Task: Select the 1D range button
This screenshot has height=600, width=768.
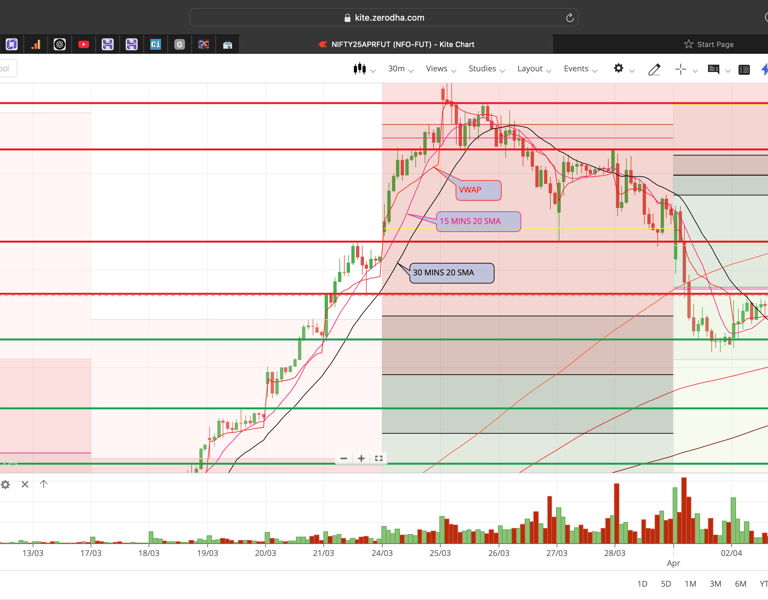Action: (642, 584)
